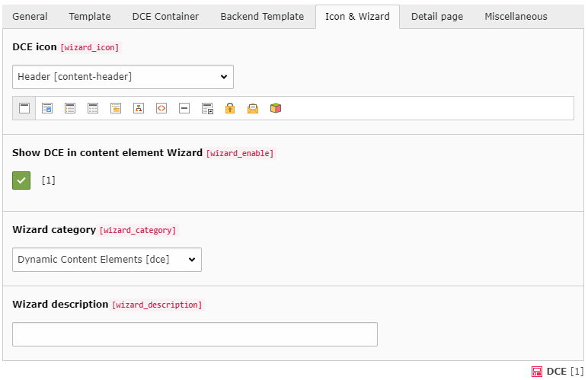Pick the colorful cube plugin icon

[276, 108]
